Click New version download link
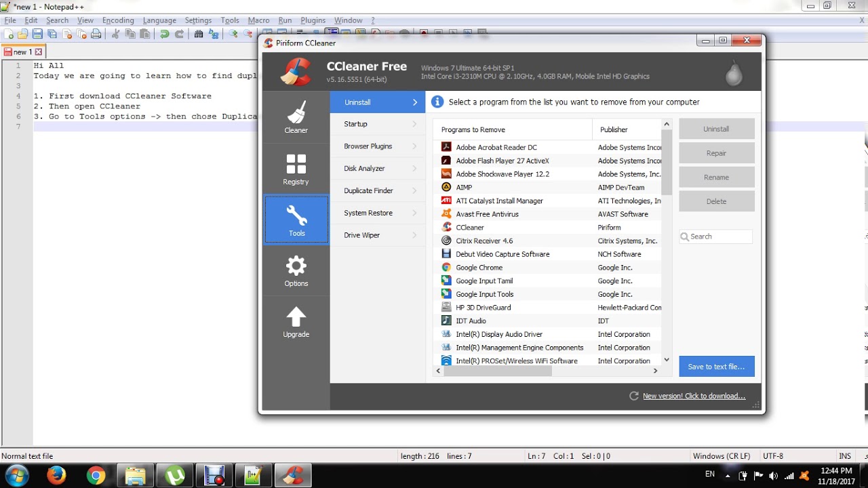The height and width of the screenshot is (488, 868). tap(694, 396)
